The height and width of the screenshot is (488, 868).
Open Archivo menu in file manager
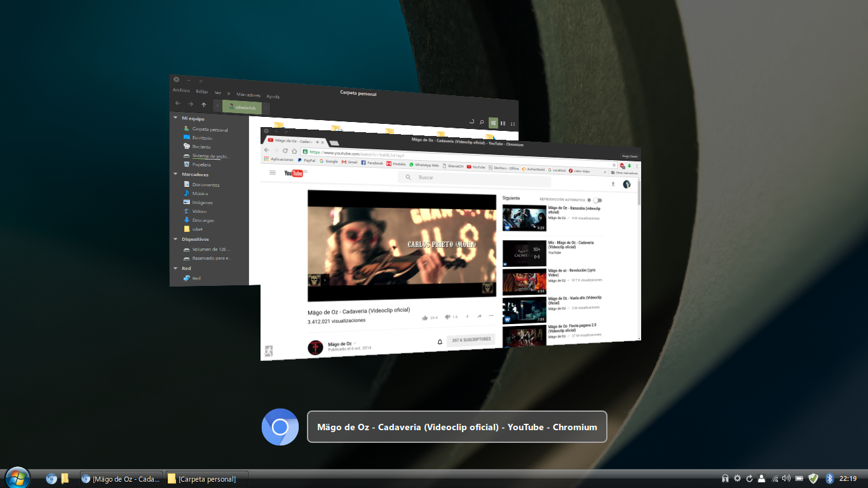(x=181, y=90)
